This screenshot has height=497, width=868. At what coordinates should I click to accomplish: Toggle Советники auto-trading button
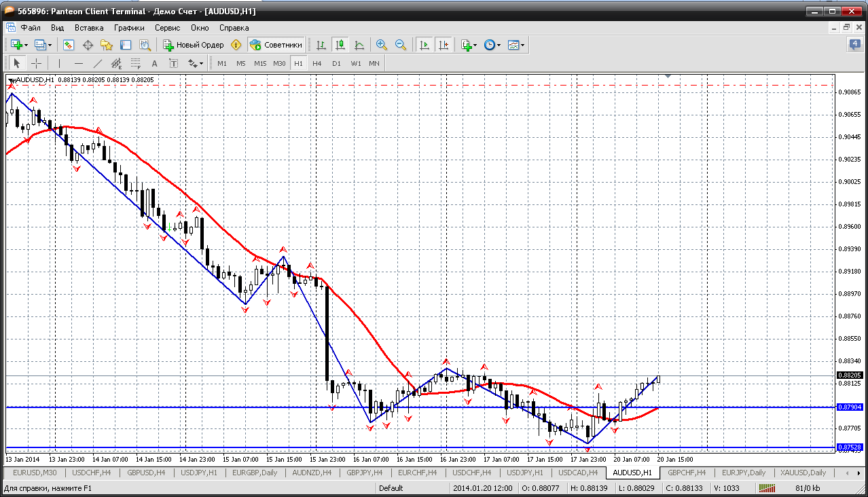pyautogui.click(x=276, y=45)
